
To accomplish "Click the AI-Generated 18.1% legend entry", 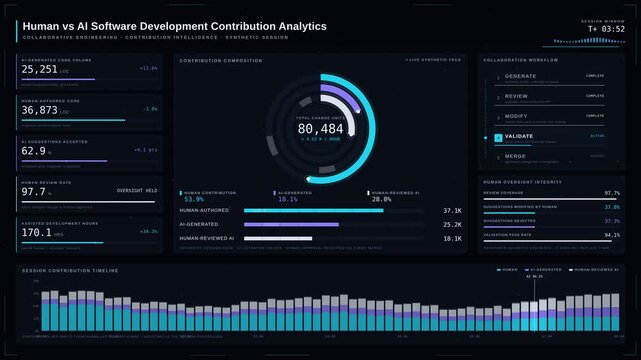I will point(293,196).
